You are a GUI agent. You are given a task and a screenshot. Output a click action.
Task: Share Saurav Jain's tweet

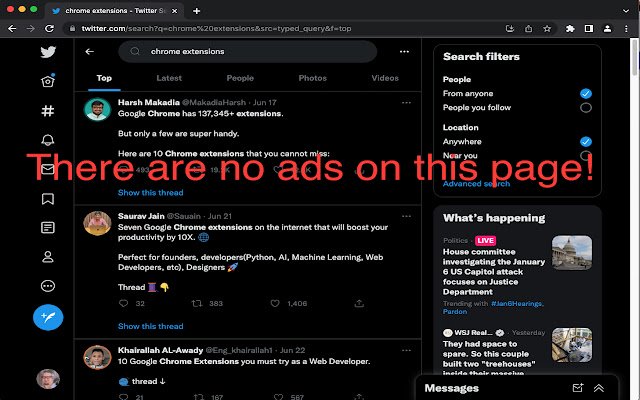pyautogui.click(x=359, y=303)
